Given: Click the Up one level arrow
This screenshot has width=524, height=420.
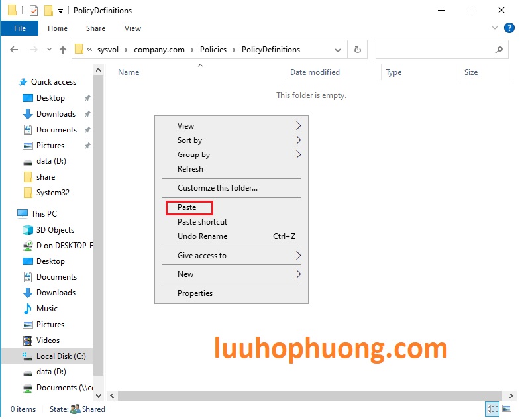Looking at the screenshot, I should point(63,50).
